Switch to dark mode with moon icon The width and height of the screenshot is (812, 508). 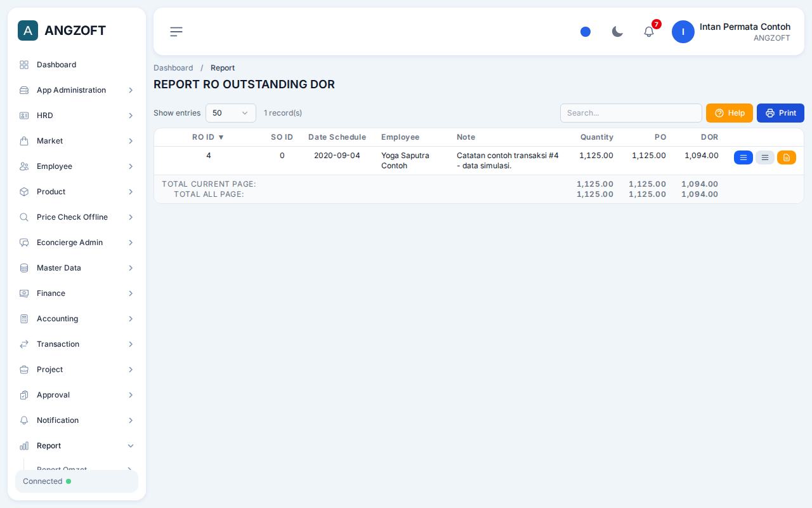point(617,32)
